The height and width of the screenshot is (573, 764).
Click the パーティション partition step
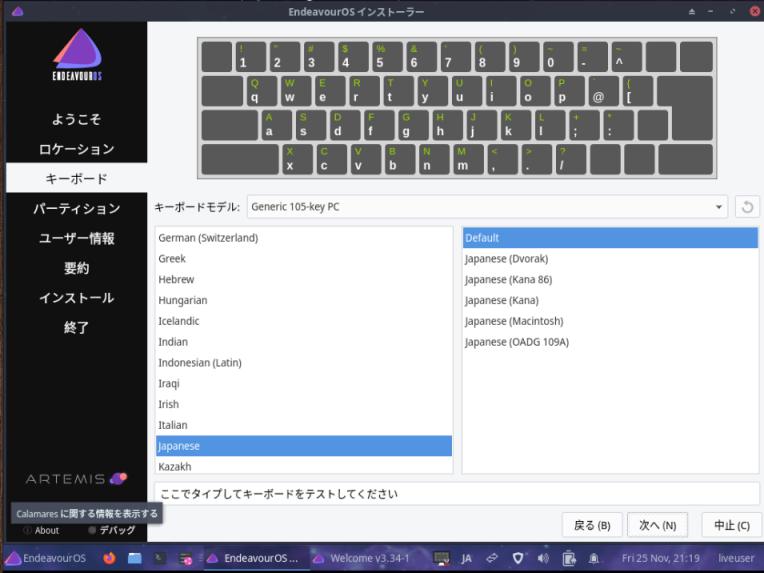tap(76, 209)
